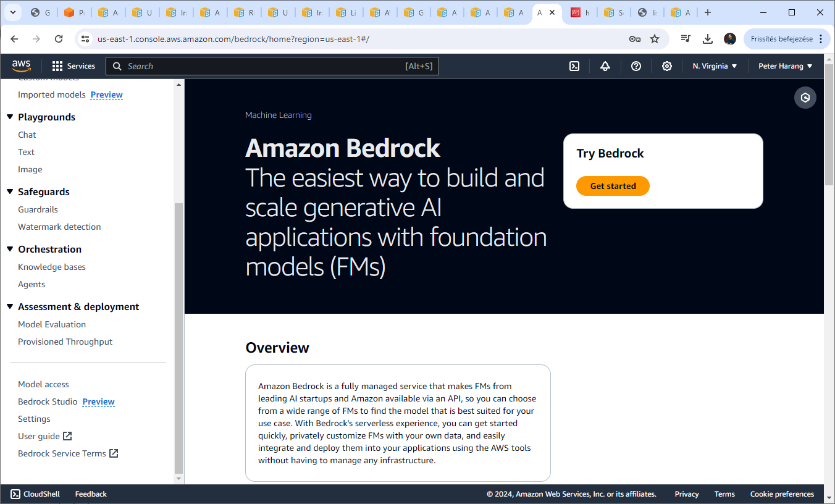Open the Image playground
Screen dimensions: 835x504
[x=30, y=169]
